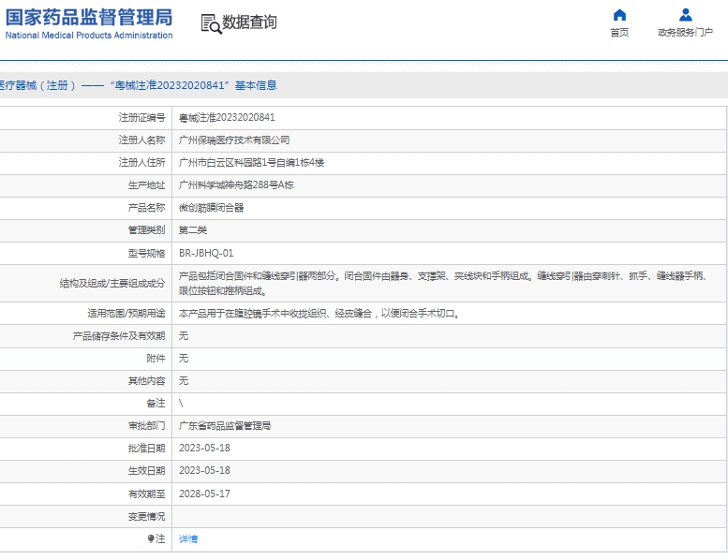Click structure description starting 产品包括闭合固件
Viewport: 728px width, 560px height.
[443, 284]
